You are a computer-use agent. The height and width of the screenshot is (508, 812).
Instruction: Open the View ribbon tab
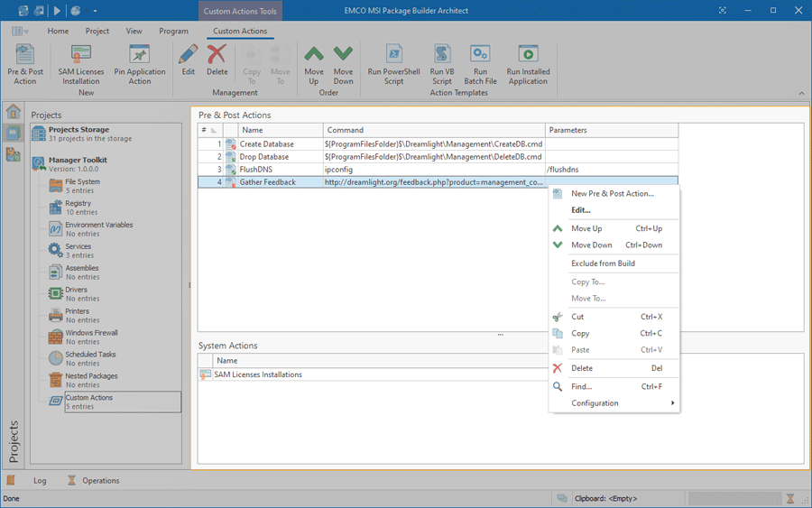tap(134, 31)
